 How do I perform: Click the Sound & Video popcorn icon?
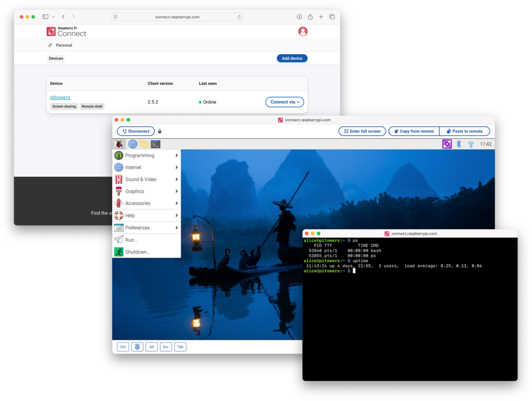[119, 179]
